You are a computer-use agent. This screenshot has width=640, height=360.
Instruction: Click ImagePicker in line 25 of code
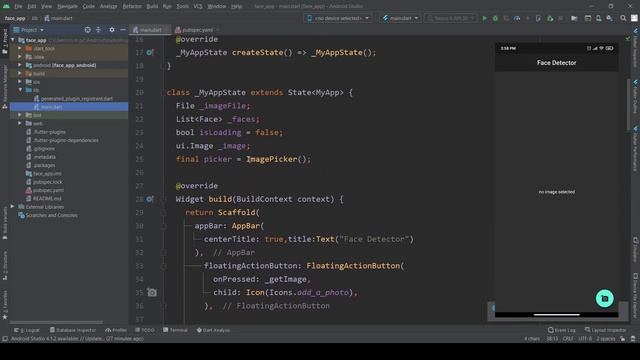click(x=271, y=159)
